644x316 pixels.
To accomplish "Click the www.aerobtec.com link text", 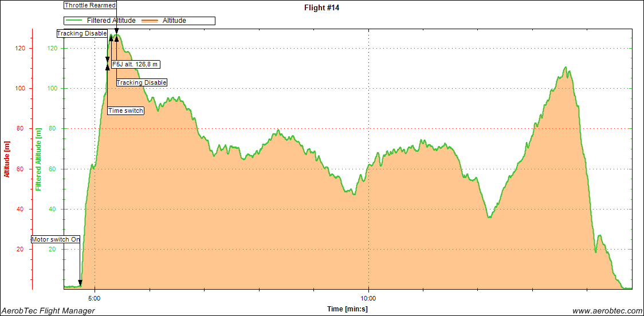I will 607,311.
